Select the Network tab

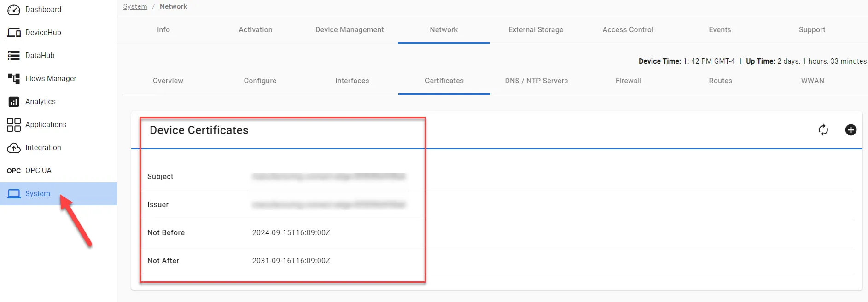[x=444, y=29]
